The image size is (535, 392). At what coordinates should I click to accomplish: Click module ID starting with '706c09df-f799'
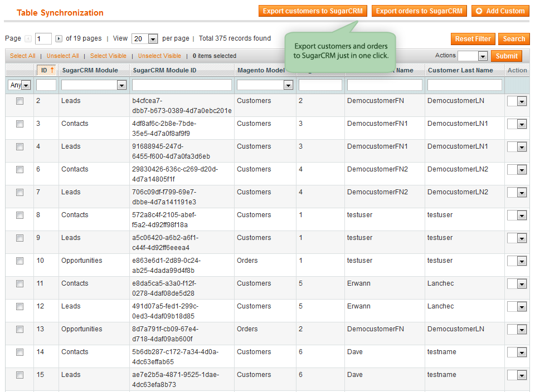pos(164,197)
